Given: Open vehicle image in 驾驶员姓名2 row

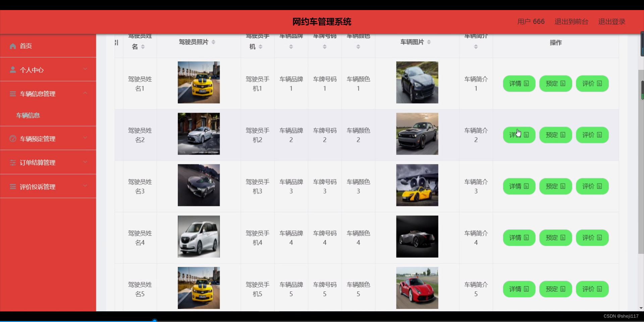Looking at the screenshot, I should tap(417, 133).
